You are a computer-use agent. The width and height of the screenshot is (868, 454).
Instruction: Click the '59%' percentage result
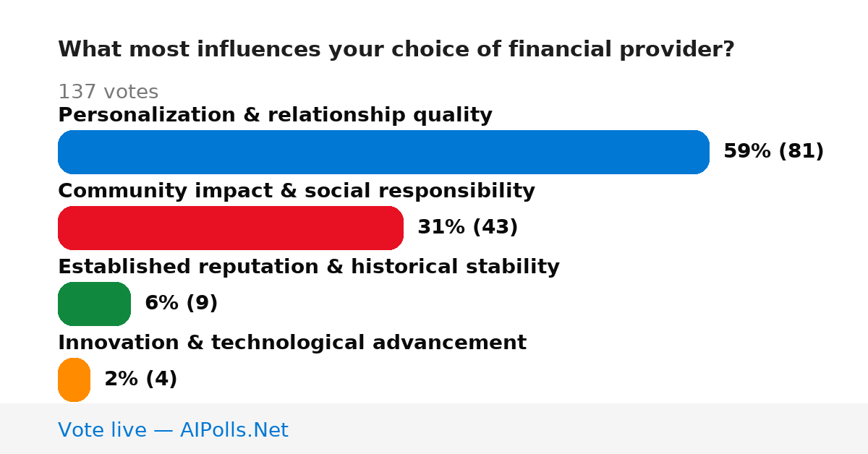[x=747, y=151]
